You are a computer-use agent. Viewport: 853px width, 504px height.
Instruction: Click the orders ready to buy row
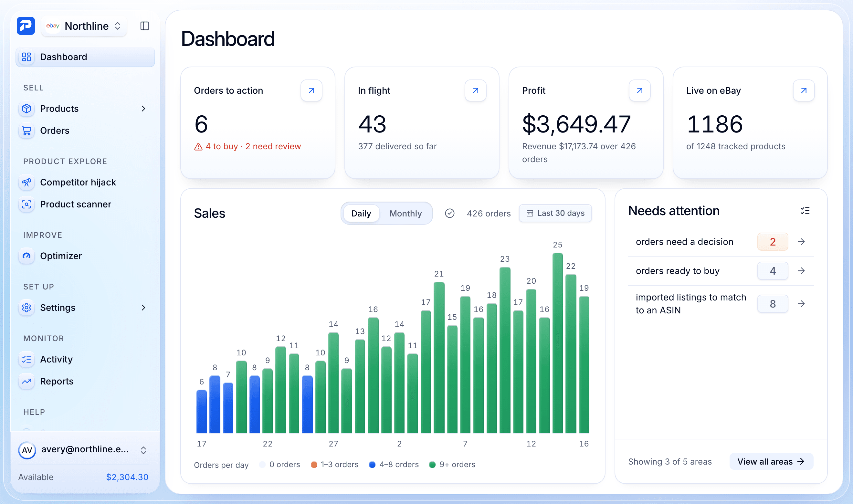pos(721,271)
